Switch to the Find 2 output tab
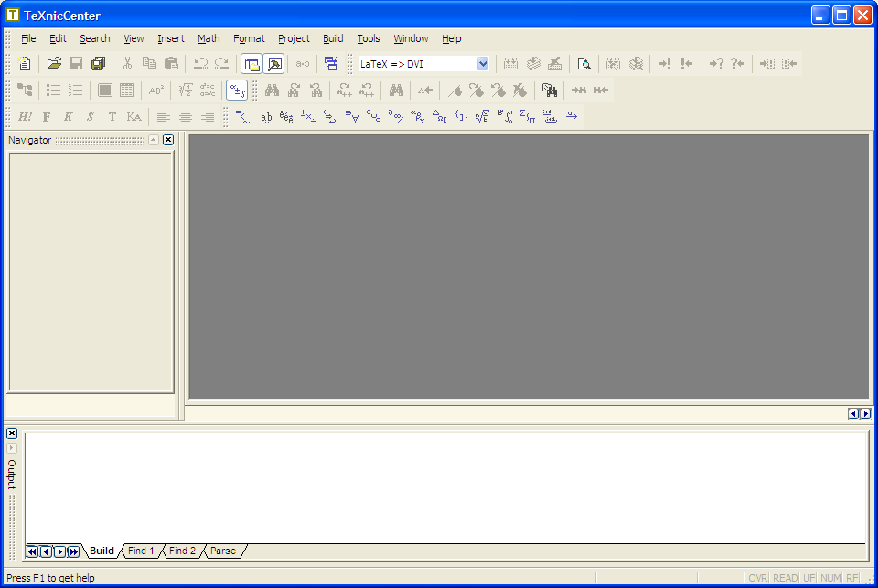 (183, 551)
